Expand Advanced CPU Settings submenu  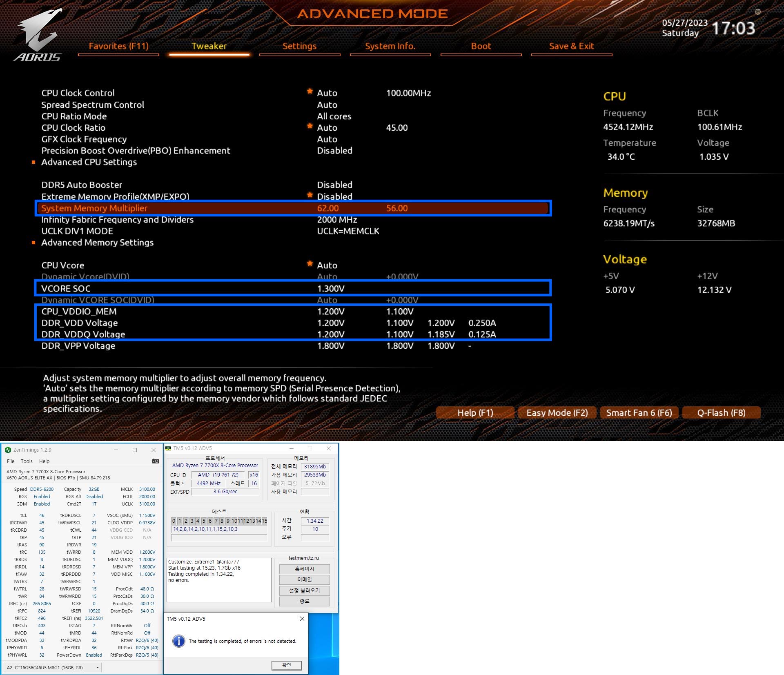tap(89, 162)
